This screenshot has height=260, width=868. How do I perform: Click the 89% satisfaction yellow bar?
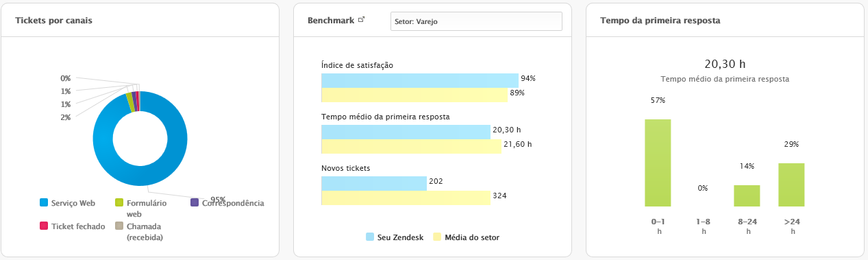pyautogui.click(x=414, y=95)
